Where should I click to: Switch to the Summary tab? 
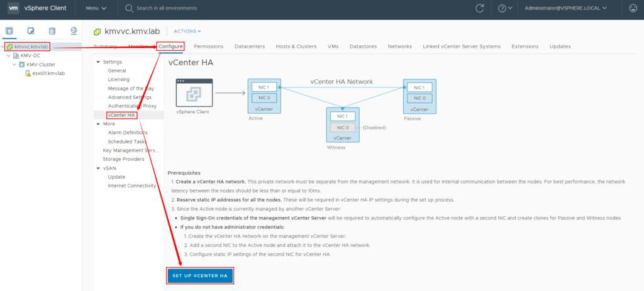click(x=105, y=47)
